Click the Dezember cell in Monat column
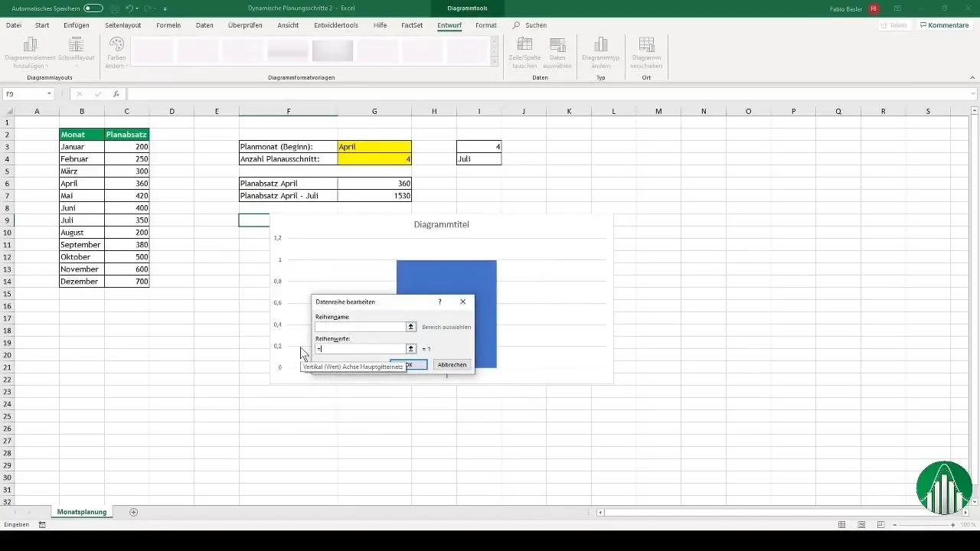Screen dimensions: 980x551 coord(82,282)
